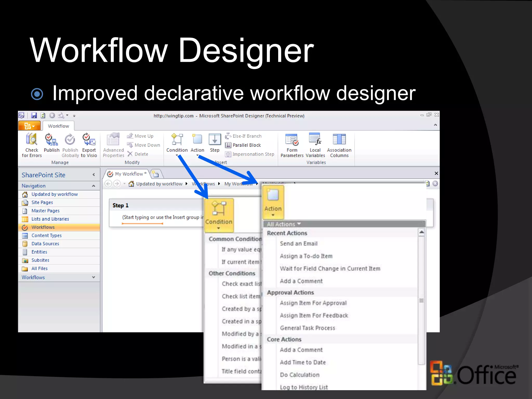Screen dimensions: 532x399
Task: Collapse the Navigation section
Action: tap(94, 186)
